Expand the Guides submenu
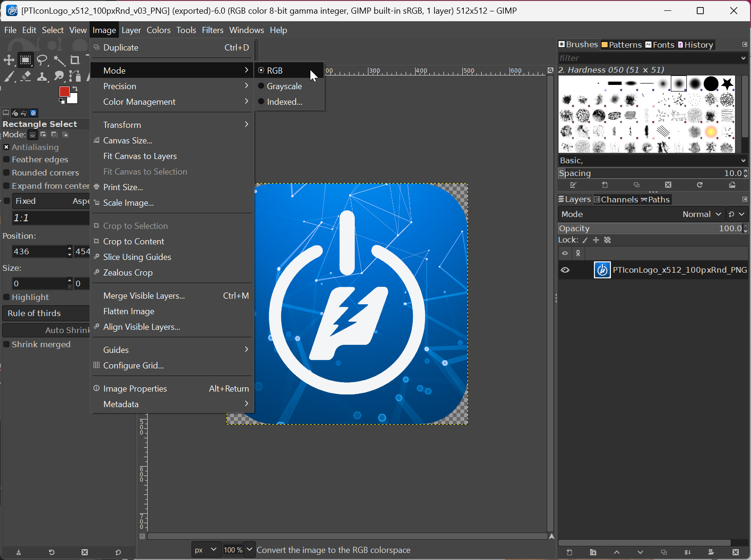Viewport: 751px width, 560px height. click(x=172, y=350)
